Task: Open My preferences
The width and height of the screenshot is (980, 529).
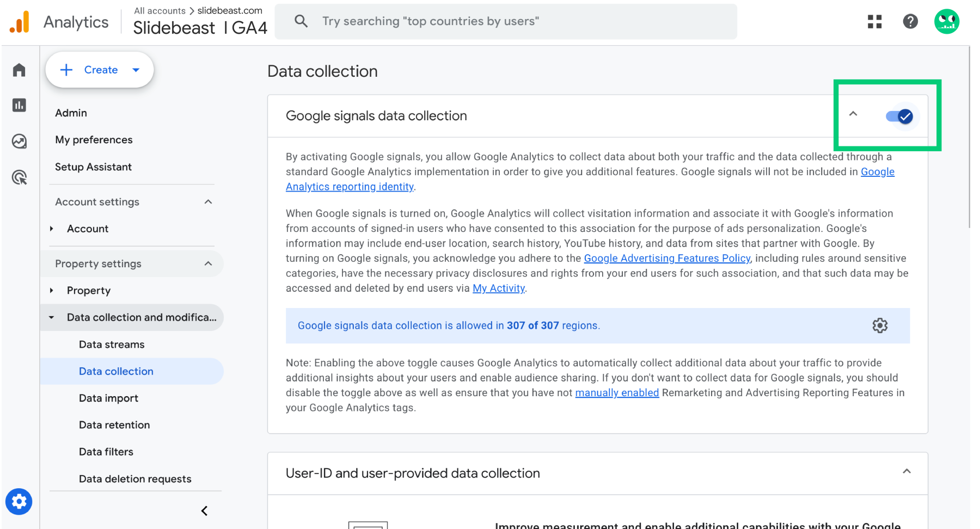Action: coord(94,140)
